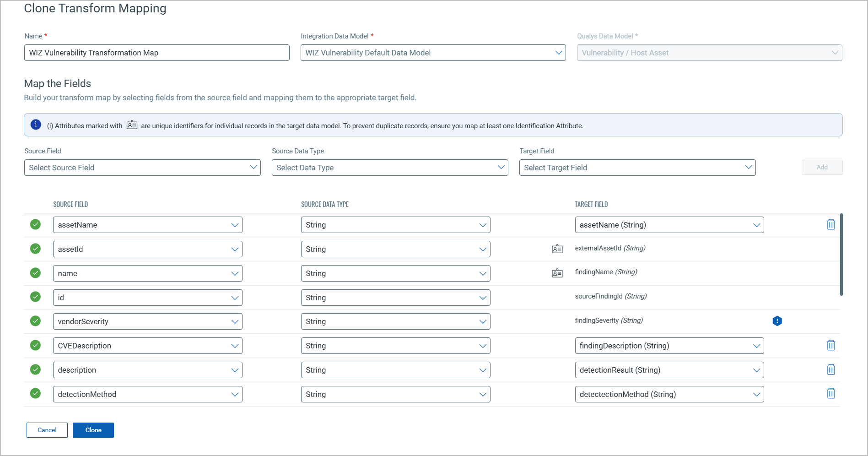Open the Integration Data Model dropdown
The height and width of the screenshot is (456, 868).
(433, 53)
